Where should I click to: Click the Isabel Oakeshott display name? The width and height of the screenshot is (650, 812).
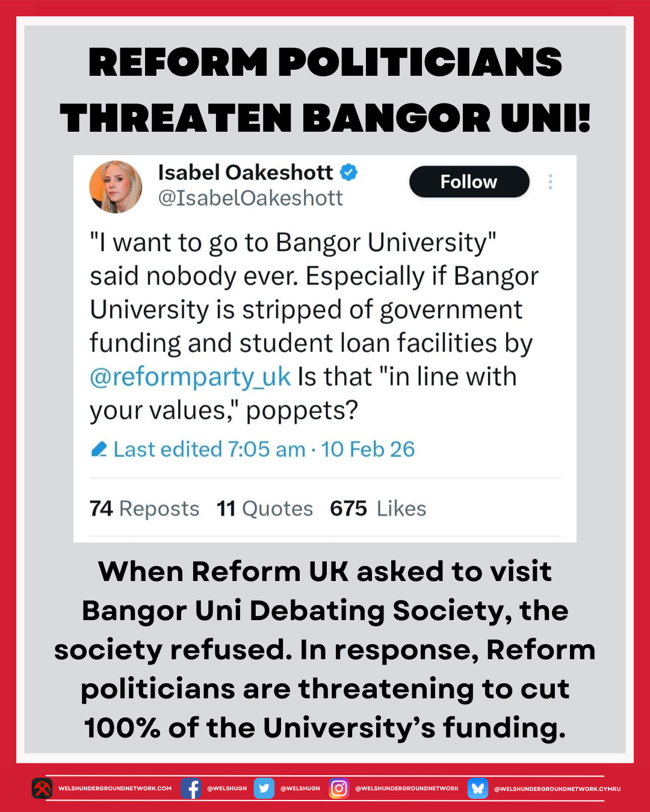[245, 173]
